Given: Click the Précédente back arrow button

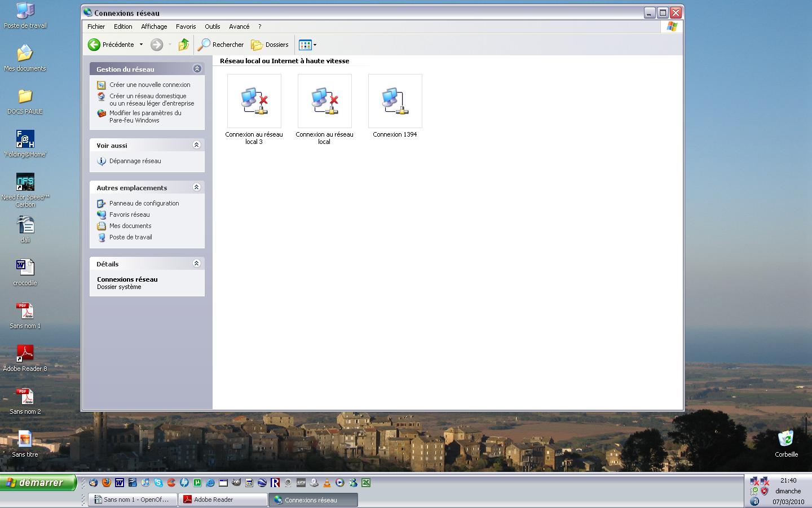Looking at the screenshot, I should click(x=111, y=45).
